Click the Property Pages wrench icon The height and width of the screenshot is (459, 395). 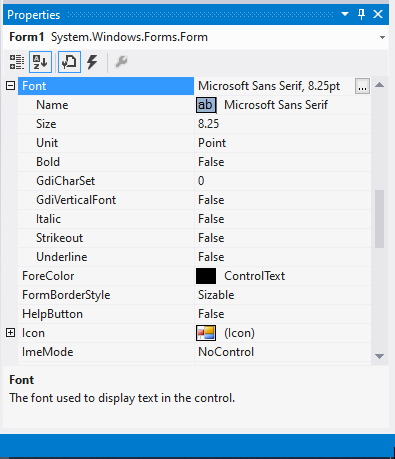click(x=121, y=62)
